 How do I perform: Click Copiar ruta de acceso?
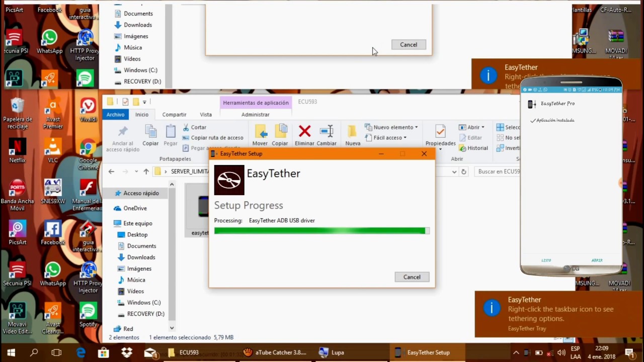pyautogui.click(x=212, y=138)
